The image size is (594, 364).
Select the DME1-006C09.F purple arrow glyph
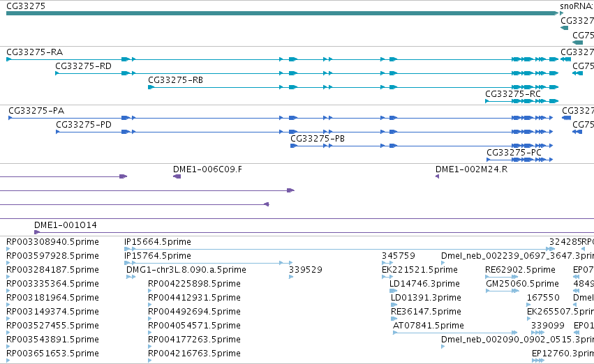pyautogui.click(x=177, y=176)
